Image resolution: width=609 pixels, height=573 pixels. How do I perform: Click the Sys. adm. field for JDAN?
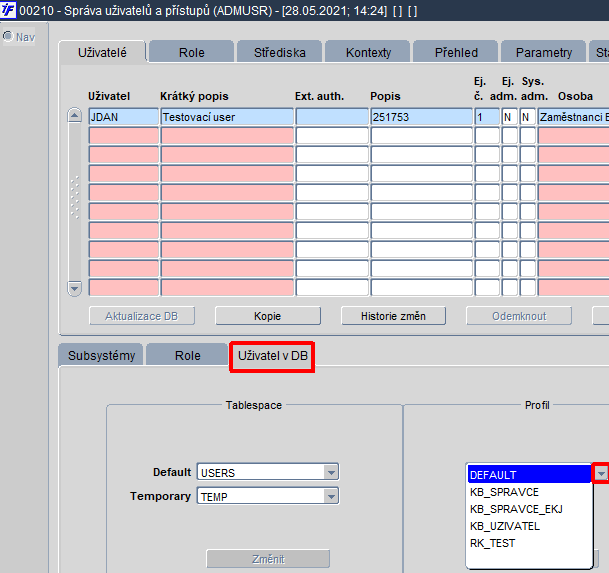527,117
